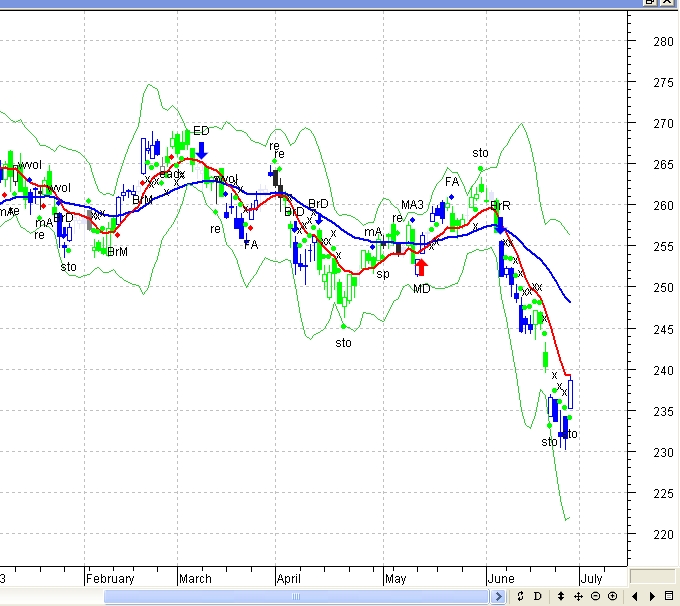The height and width of the screenshot is (606, 680).
Task: Click the window icon at toolbar's far right
Action: pyautogui.click(x=669, y=596)
